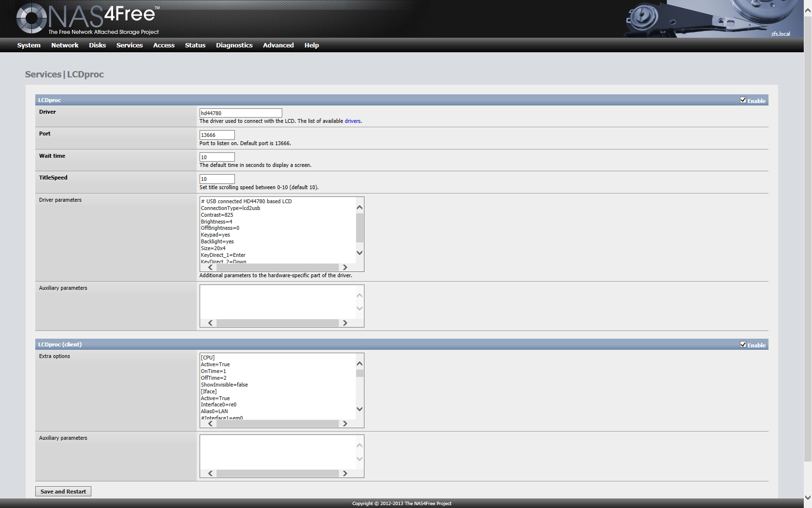This screenshot has height=508, width=812.
Task: Toggle the LCDproc Enable checkbox
Action: click(743, 100)
